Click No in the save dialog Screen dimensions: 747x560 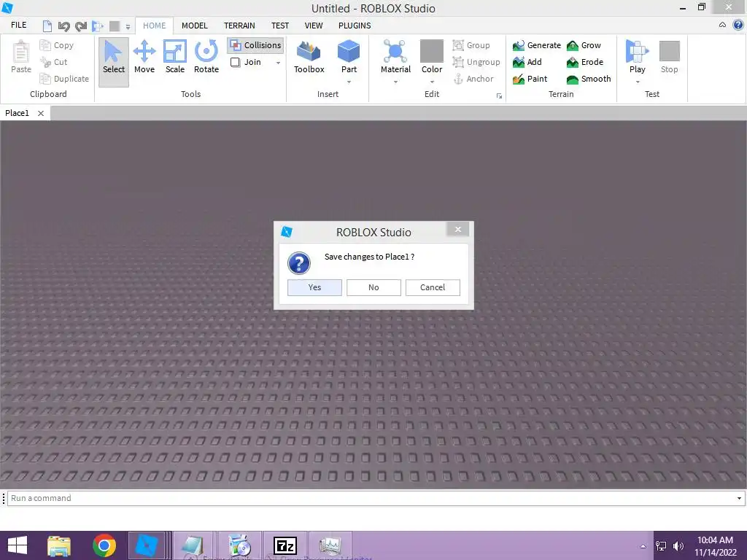[x=373, y=287]
